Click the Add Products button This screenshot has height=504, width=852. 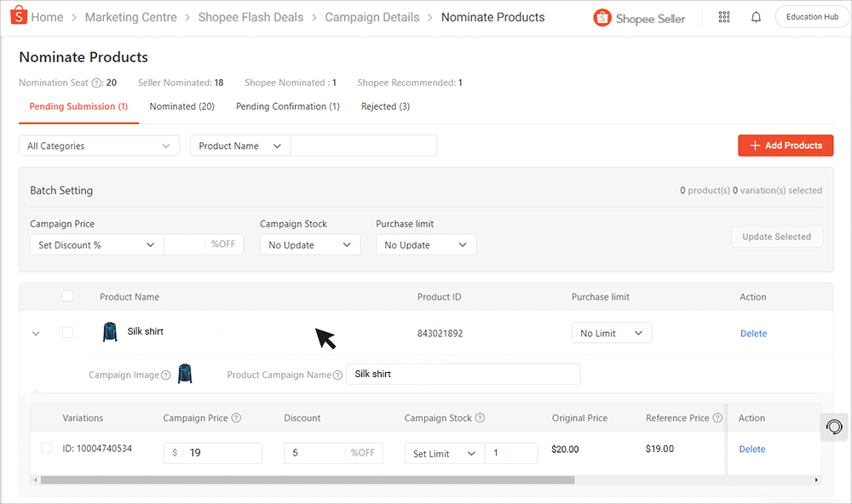click(785, 146)
